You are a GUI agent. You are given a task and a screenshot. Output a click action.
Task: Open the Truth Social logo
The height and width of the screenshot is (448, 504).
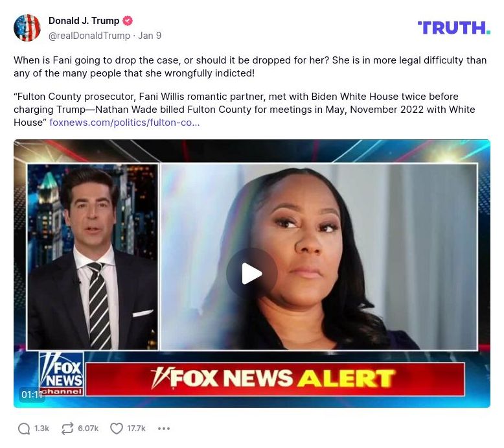click(454, 28)
